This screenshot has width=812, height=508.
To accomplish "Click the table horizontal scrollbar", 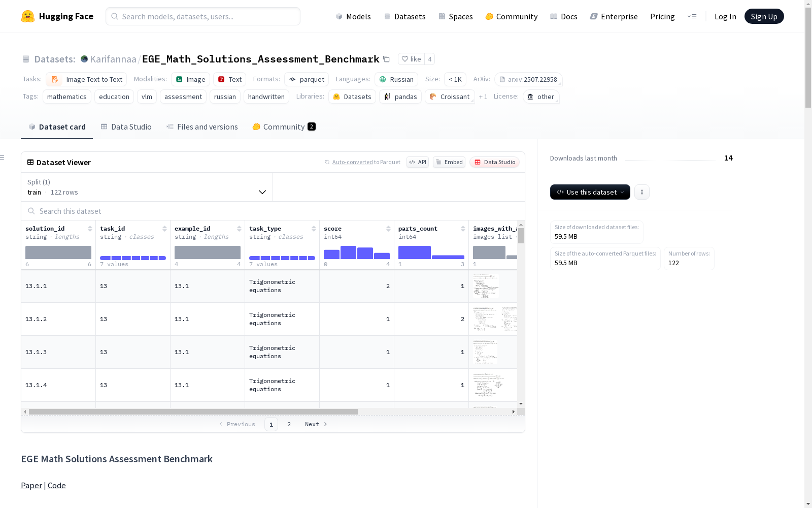I will (x=193, y=411).
